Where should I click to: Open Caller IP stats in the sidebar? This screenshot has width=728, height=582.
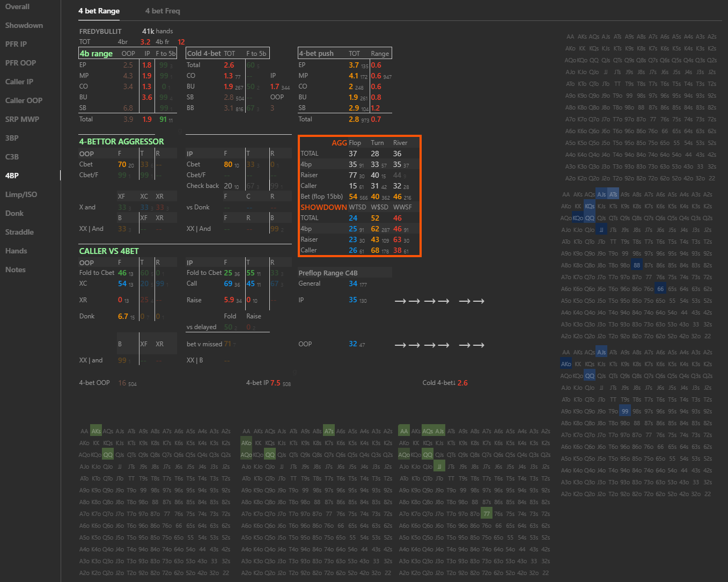point(19,82)
